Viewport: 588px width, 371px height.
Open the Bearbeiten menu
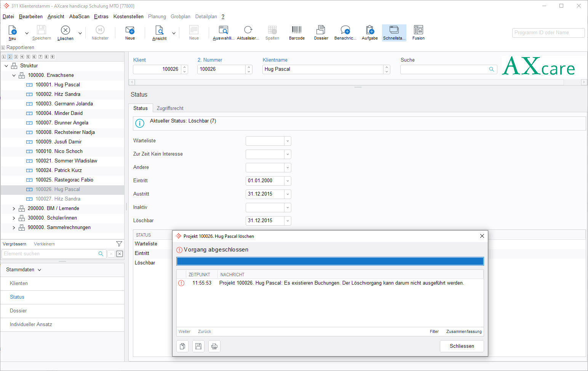coord(31,16)
